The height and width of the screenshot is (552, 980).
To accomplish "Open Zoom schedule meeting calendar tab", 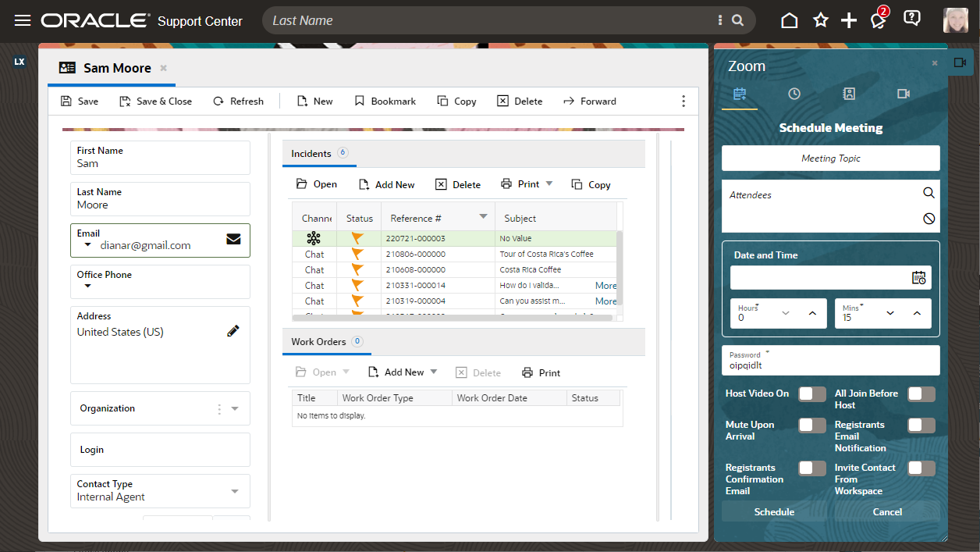I will pyautogui.click(x=740, y=94).
